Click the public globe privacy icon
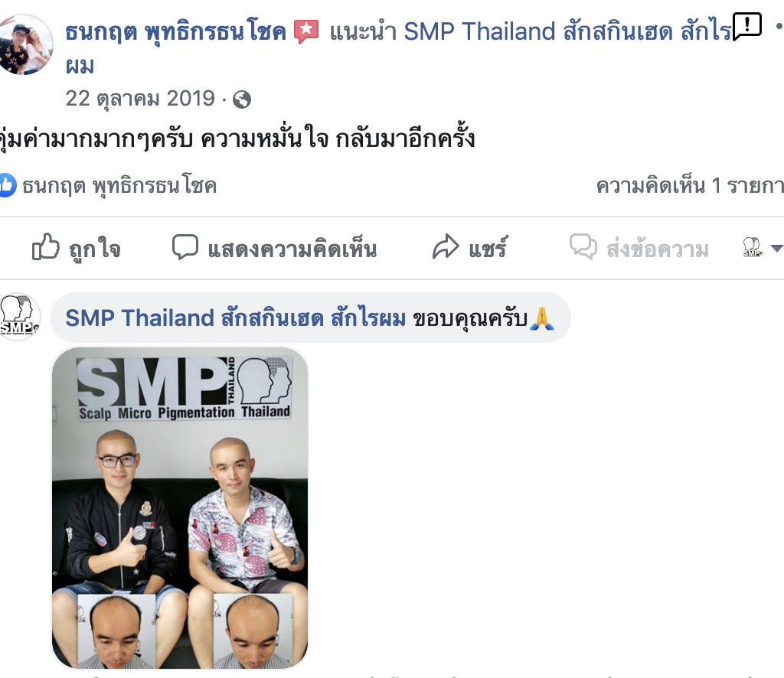 click(242, 99)
